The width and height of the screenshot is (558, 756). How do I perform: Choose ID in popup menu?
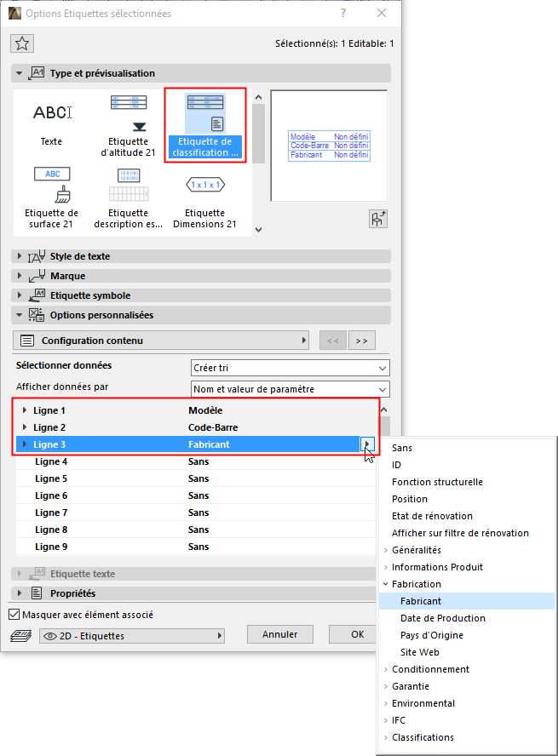pyautogui.click(x=396, y=465)
